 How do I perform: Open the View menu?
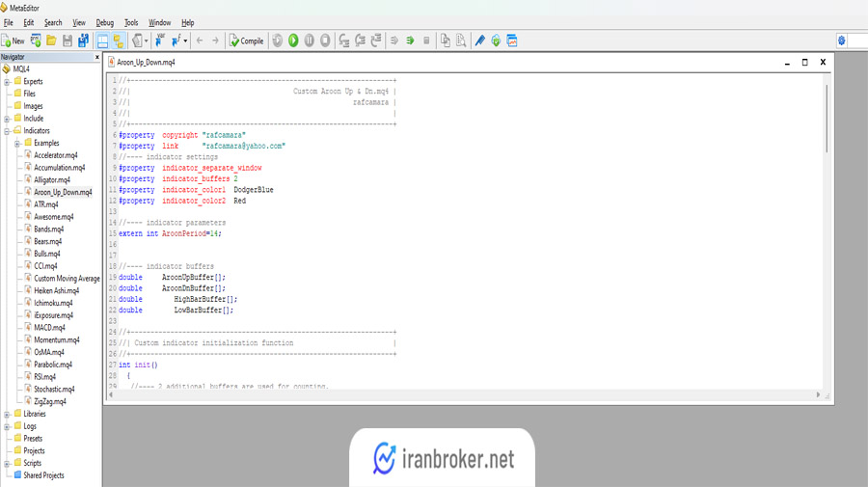pyautogui.click(x=79, y=23)
